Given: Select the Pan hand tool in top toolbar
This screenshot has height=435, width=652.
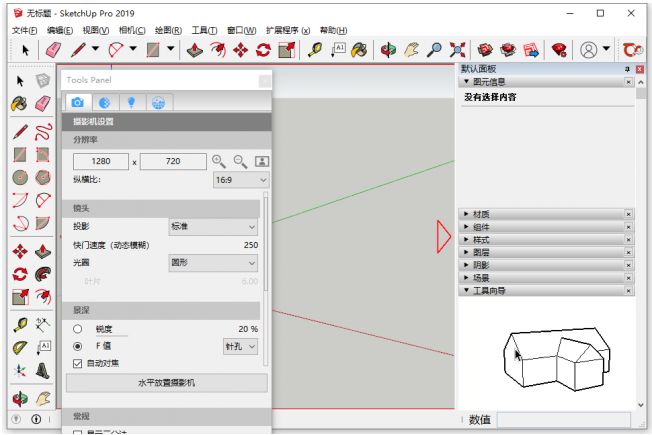Looking at the screenshot, I should click(x=411, y=50).
